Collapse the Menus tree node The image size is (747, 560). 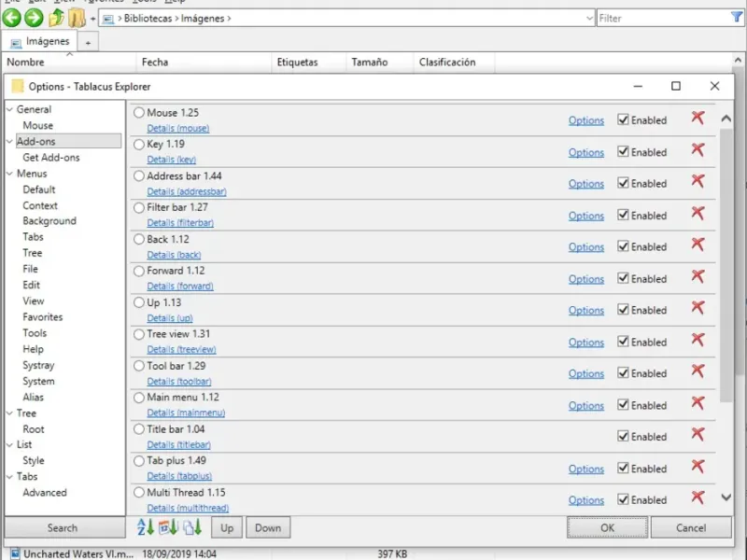pos(9,174)
